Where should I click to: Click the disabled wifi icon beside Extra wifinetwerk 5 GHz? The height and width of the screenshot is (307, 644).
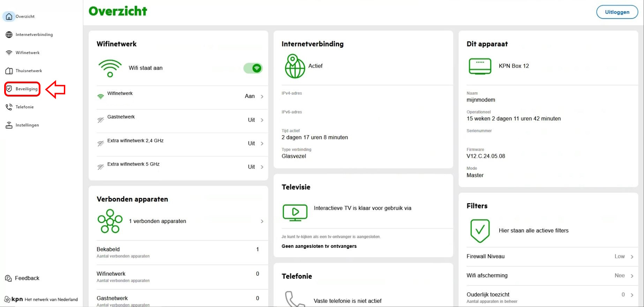(x=100, y=167)
